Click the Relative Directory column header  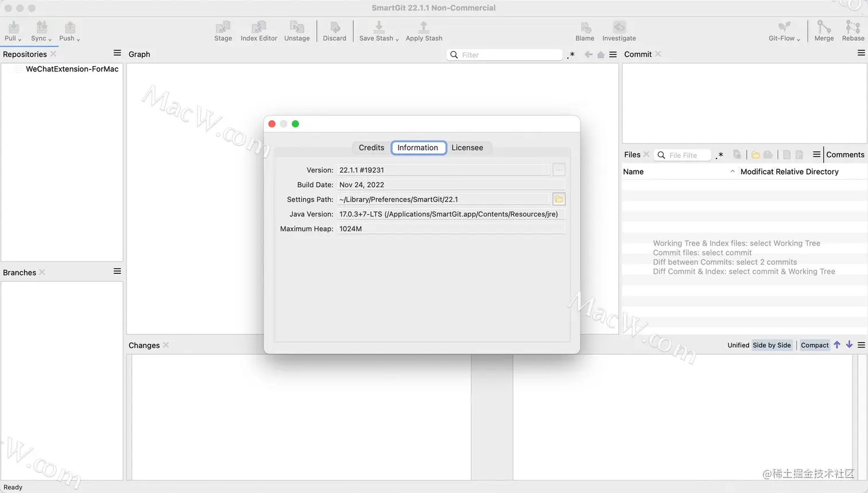[807, 172]
